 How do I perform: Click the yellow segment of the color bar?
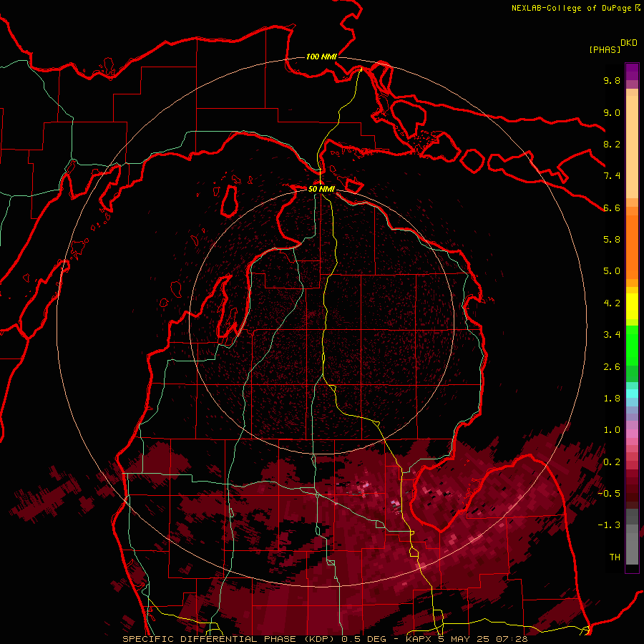coord(632,306)
